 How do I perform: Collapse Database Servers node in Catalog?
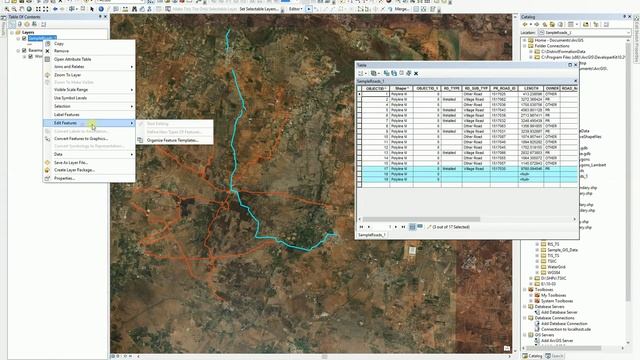pyautogui.click(x=525, y=307)
